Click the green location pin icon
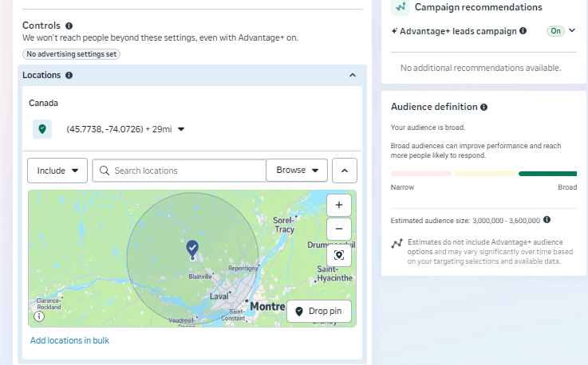 42,129
